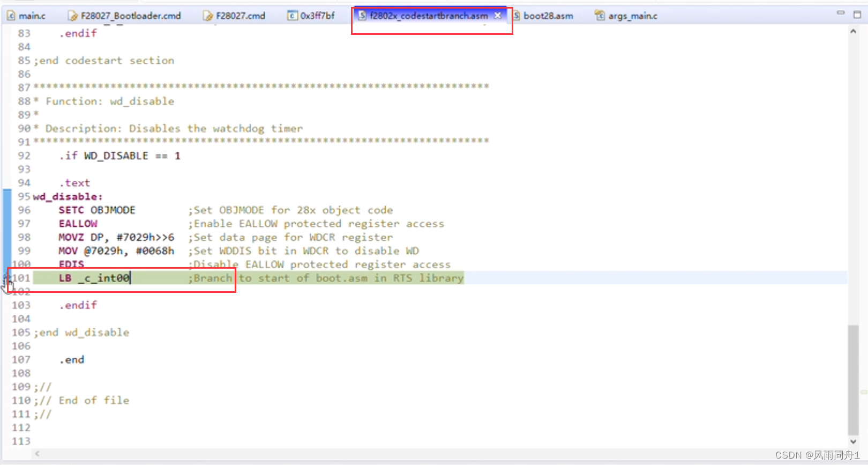The height and width of the screenshot is (465, 868).
Task: Click the '.end' directive on line 107
Action: [x=71, y=360]
